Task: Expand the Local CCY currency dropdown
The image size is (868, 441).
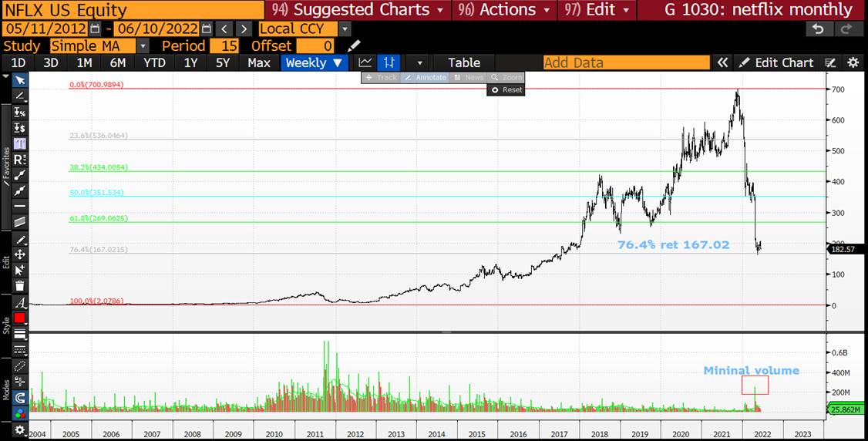Action: click(x=345, y=29)
